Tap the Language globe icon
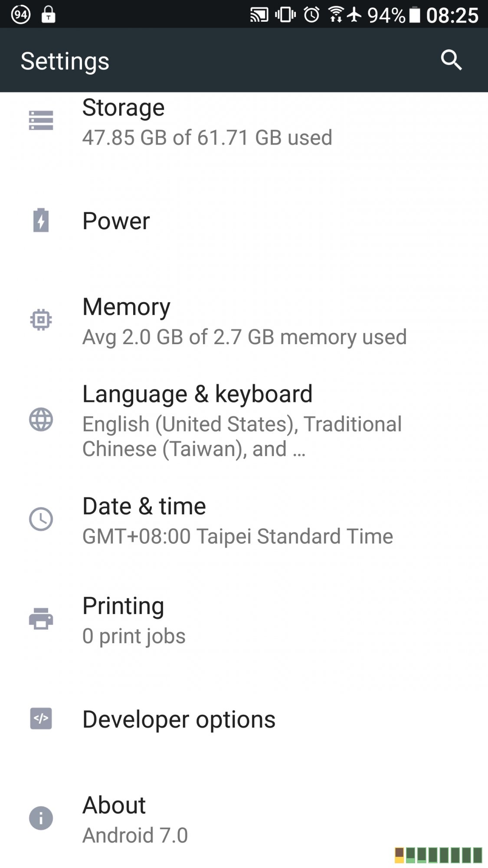The height and width of the screenshot is (868, 488). tap(41, 420)
